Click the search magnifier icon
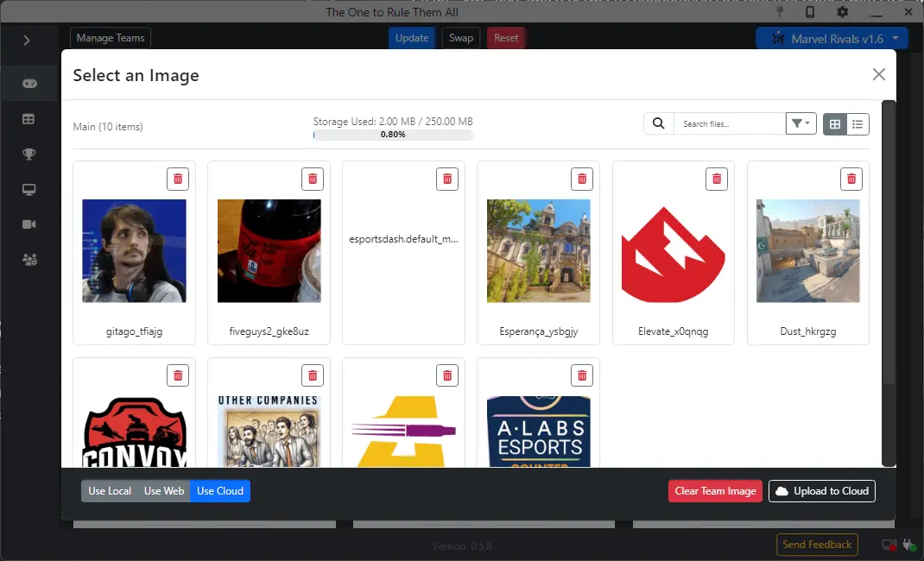The height and width of the screenshot is (561, 924). pos(658,124)
